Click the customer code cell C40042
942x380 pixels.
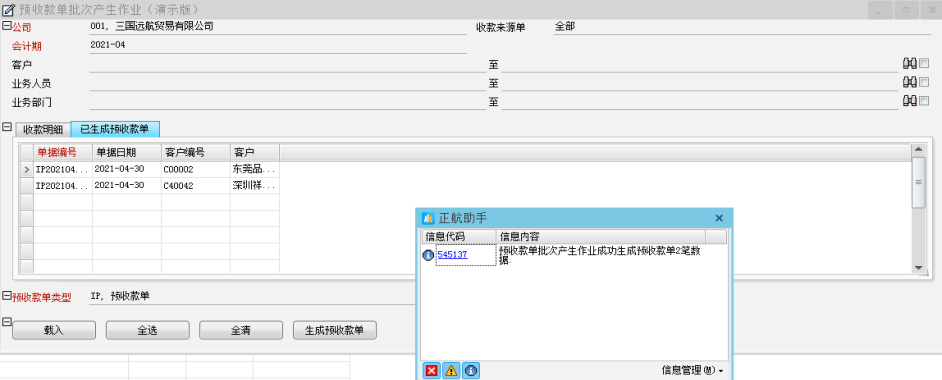[x=196, y=185]
